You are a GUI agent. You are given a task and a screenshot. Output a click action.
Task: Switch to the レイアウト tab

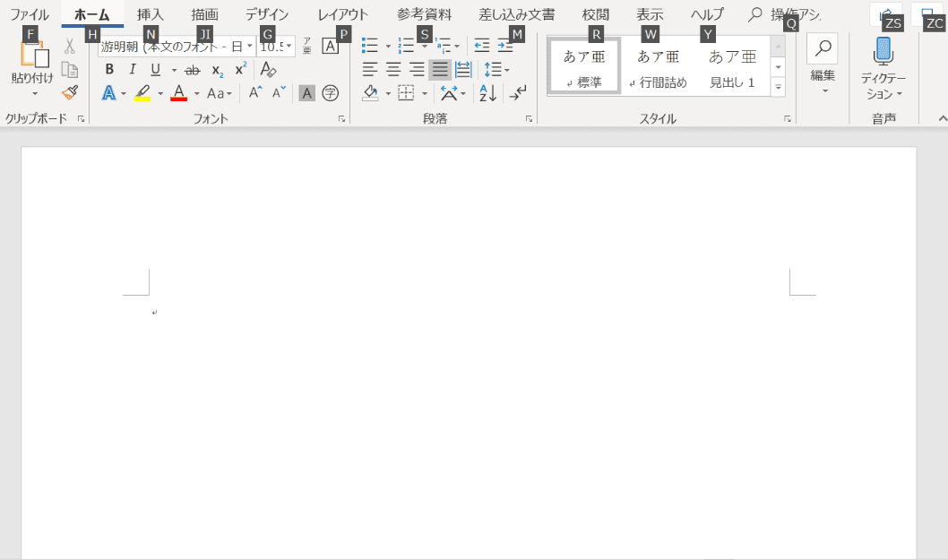coord(343,14)
